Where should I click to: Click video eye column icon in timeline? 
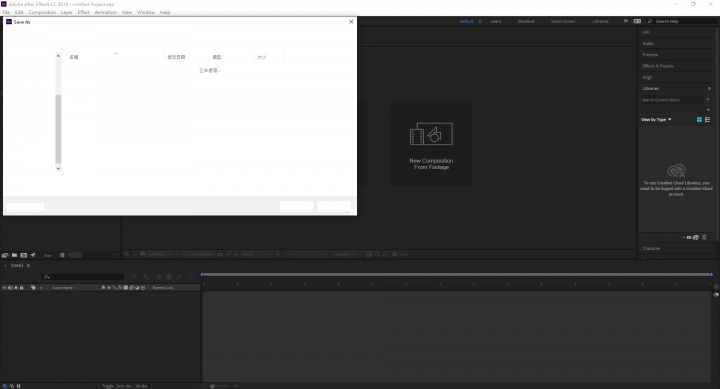[x=5, y=288]
